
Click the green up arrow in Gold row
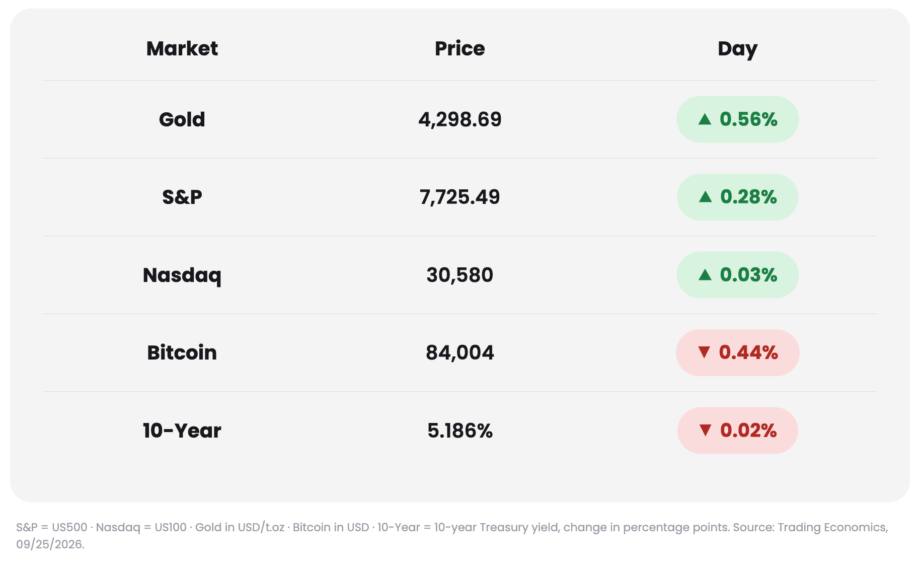click(705, 119)
